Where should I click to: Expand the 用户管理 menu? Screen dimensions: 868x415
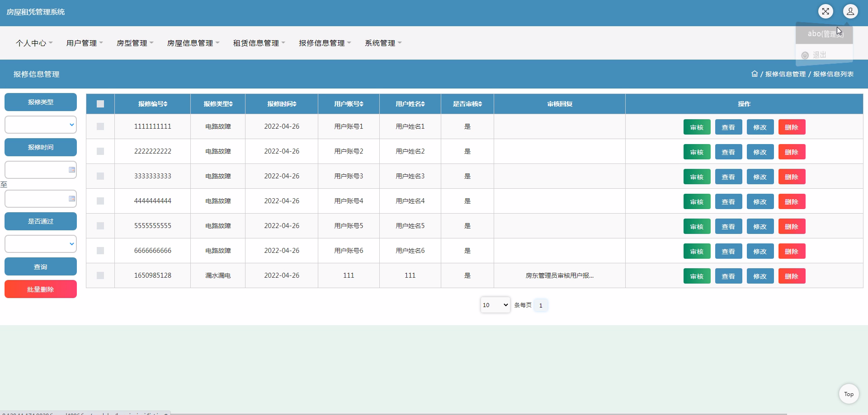85,43
